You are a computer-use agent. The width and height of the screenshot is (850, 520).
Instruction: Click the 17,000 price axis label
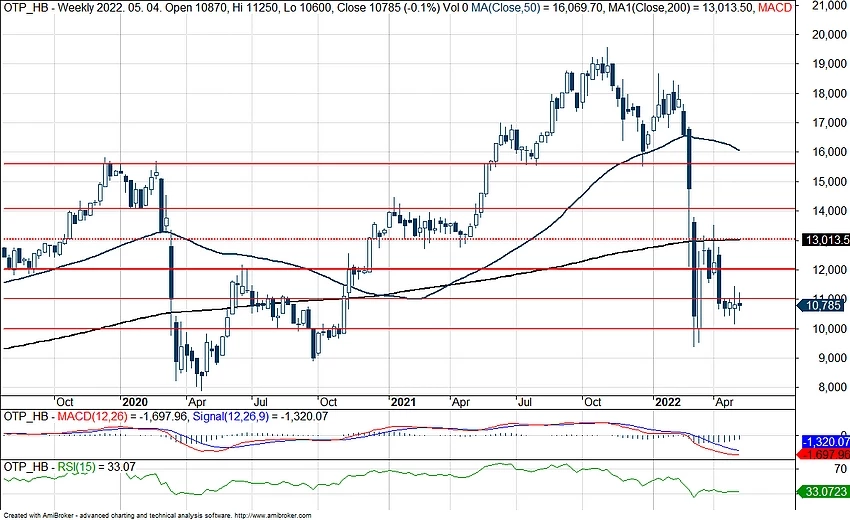tap(828, 123)
